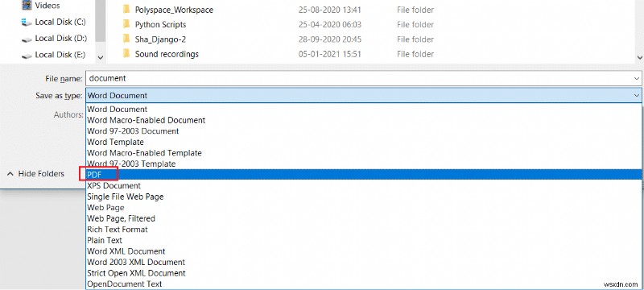The width and height of the screenshot is (644, 290).
Task: Click the navigation pane scroll down arrow
Action: tap(101, 58)
